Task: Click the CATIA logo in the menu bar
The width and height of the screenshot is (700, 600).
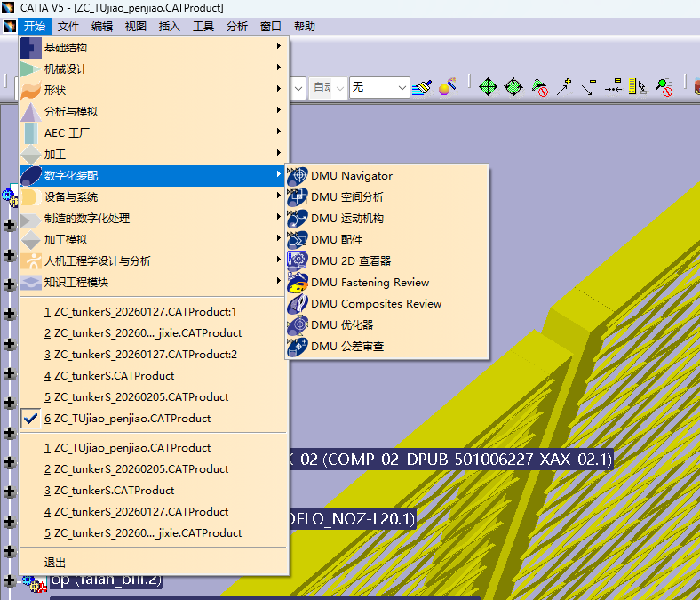Action: click(x=10, y=27)
